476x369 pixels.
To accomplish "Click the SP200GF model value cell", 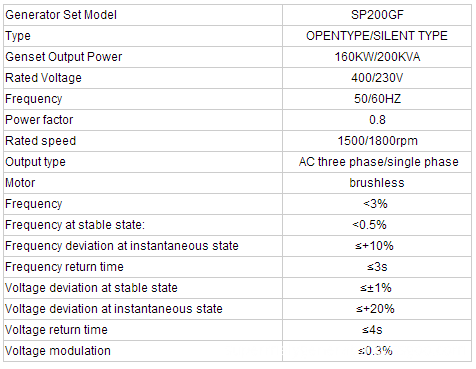I will pos(377,15).
